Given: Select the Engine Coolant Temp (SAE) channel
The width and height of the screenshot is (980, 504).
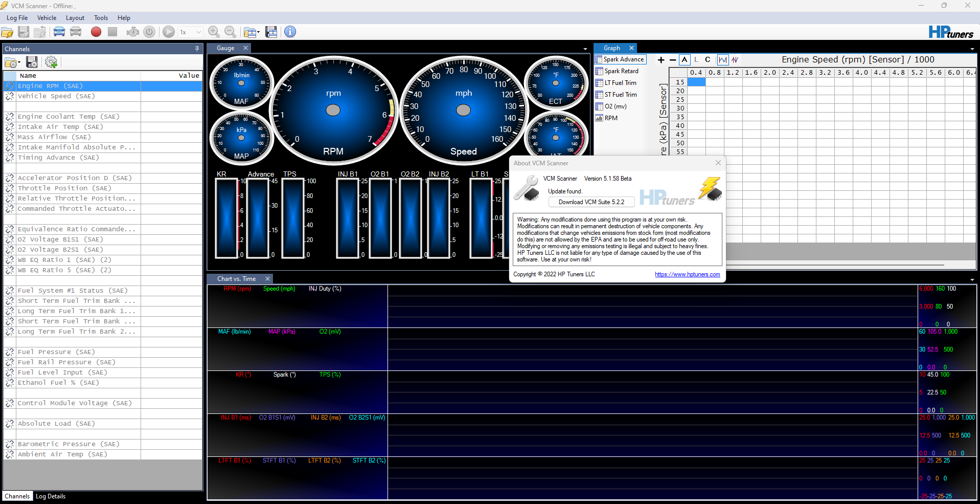Looking at the screenshot, I should 103,117.
